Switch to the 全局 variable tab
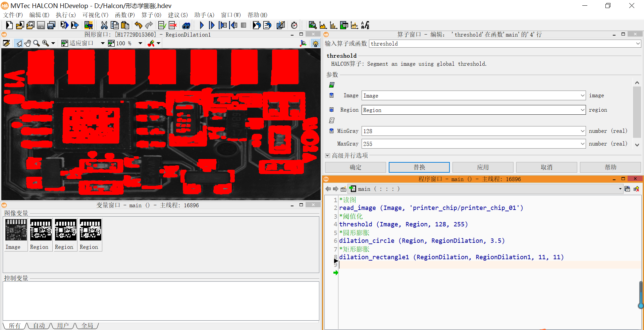The width and height of the screenshot is (644, 330). (x=87, y=326)
